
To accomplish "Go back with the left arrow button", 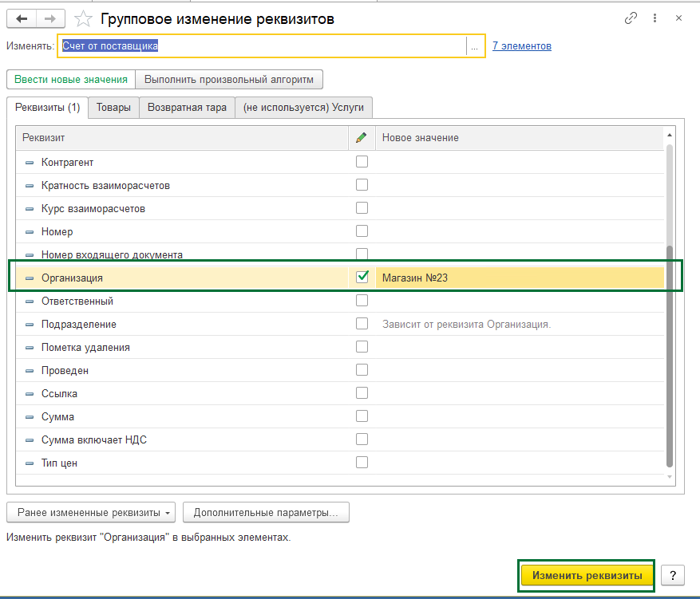I will (22, 18).
